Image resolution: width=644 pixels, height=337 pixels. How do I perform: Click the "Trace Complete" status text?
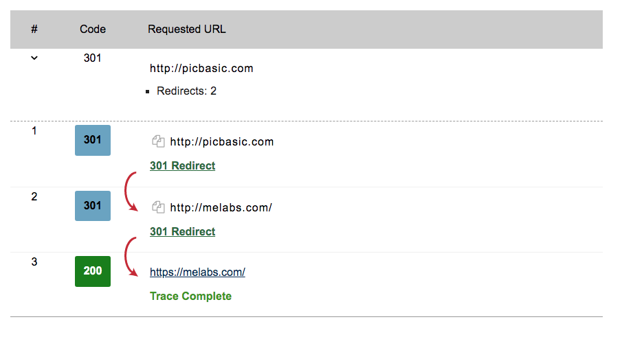(x=190, y=297)
